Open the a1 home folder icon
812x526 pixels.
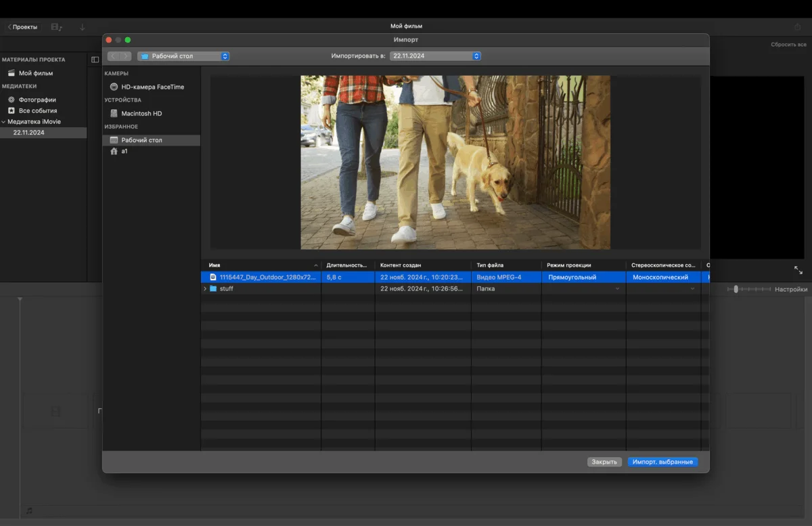pos(114,151)
